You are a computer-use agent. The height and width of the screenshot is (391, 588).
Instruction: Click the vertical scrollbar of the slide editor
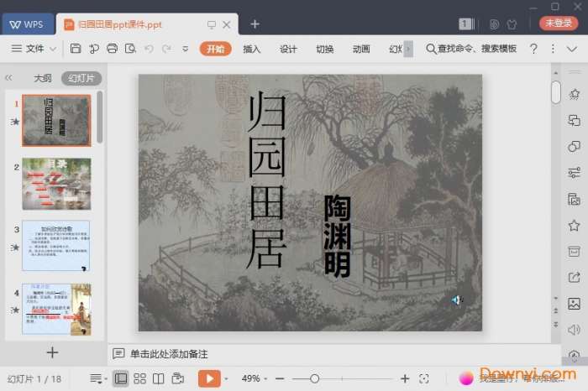pyautogui.click(x=556, y=91)
